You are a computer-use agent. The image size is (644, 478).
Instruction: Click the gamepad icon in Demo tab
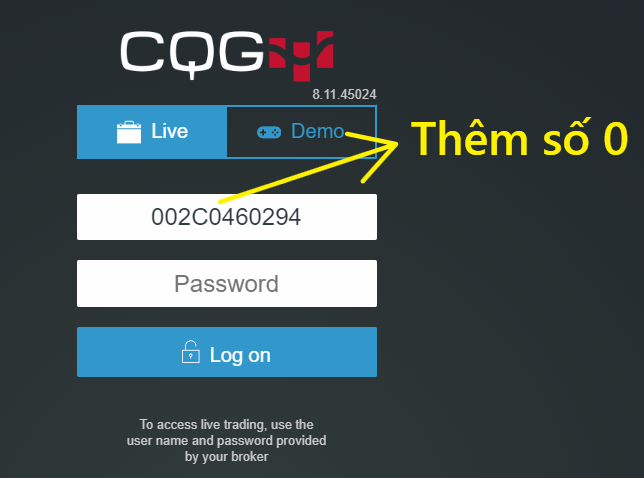point(269,132)
